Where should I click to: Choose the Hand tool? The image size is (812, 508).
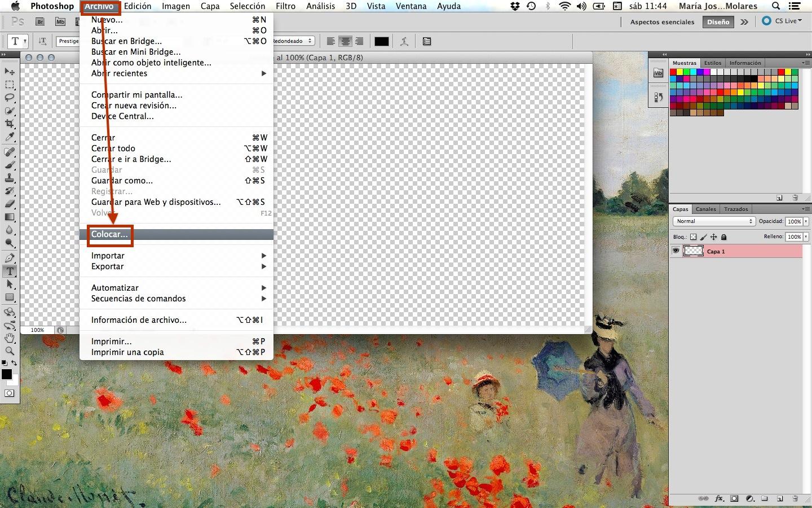[10, 338]
